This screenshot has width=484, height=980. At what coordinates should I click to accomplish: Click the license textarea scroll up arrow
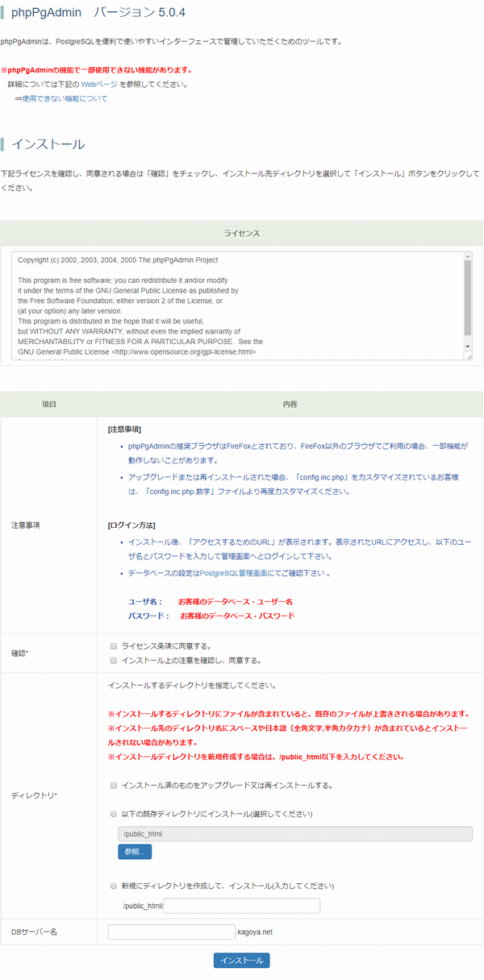pyautogui.click(x=468, y=256)
